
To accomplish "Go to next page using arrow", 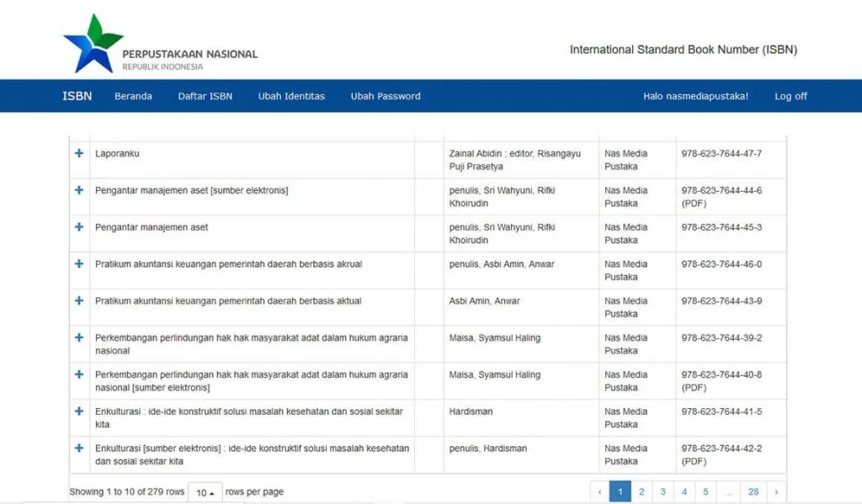I will click(775, 491).
